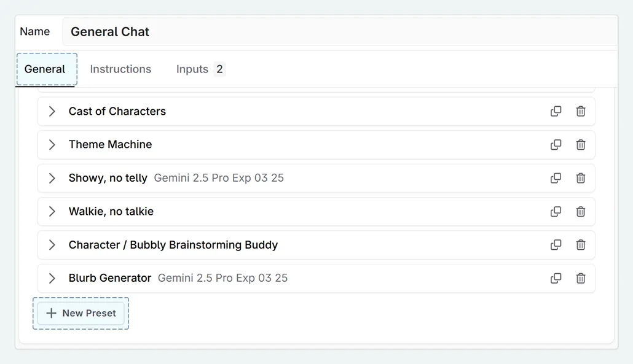Image resolution: width=633 pixels, height=364 pixels.
Task: Remove the Bubbly Brainstorming Buddy preset
Action: [581, 245]
